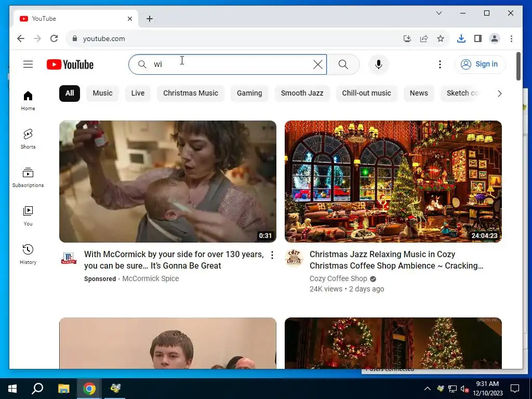Expand the tab search dropdown arrow

pyautogui.click(x=438, y=13)
